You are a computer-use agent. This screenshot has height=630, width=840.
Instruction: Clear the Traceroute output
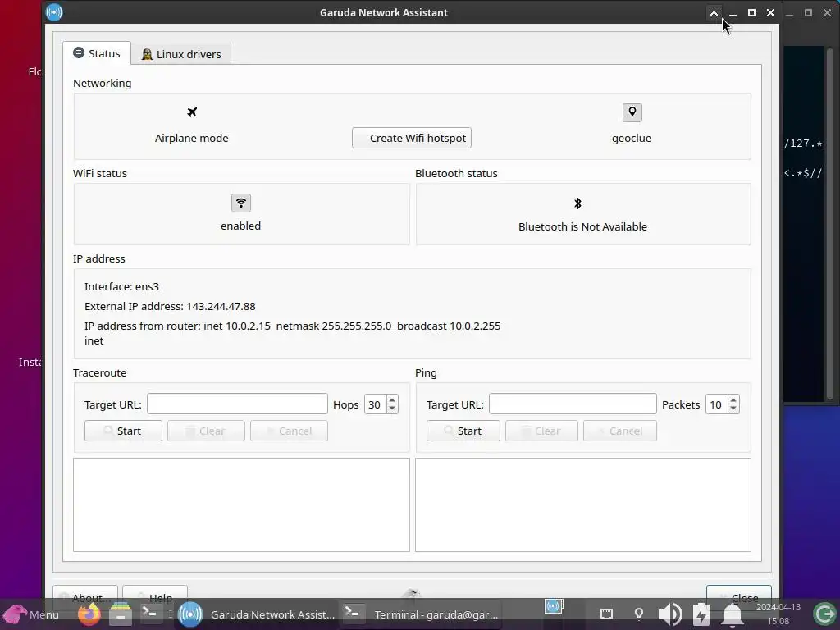[x=206, y=431]
